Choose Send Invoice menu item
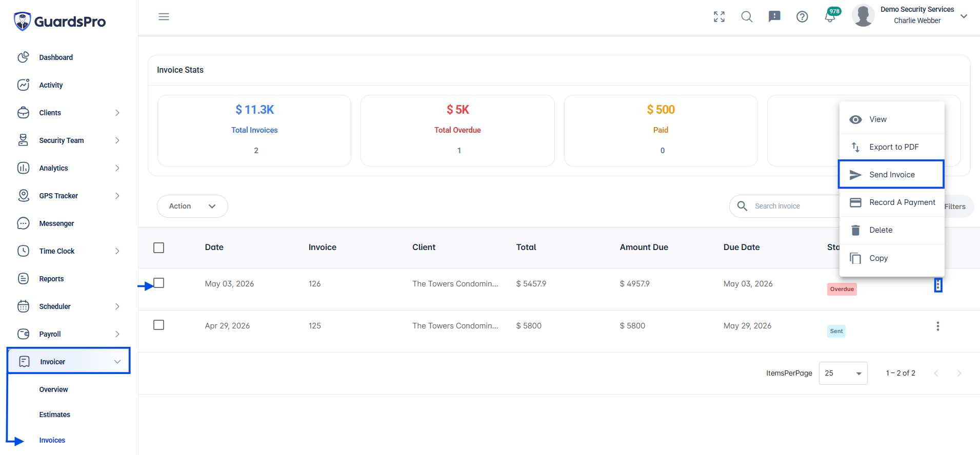Screen dimensions: 980x455 point(892,175)
